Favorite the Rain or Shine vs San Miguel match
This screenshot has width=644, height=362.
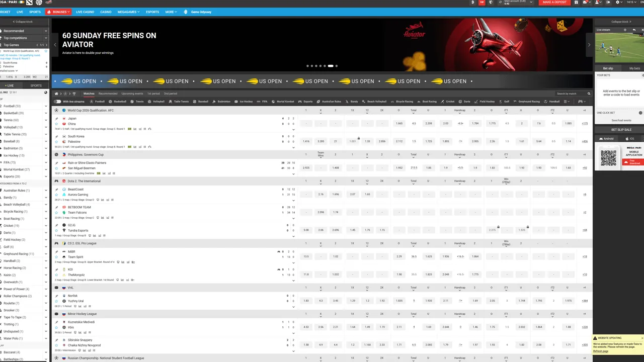pos(56,168)
